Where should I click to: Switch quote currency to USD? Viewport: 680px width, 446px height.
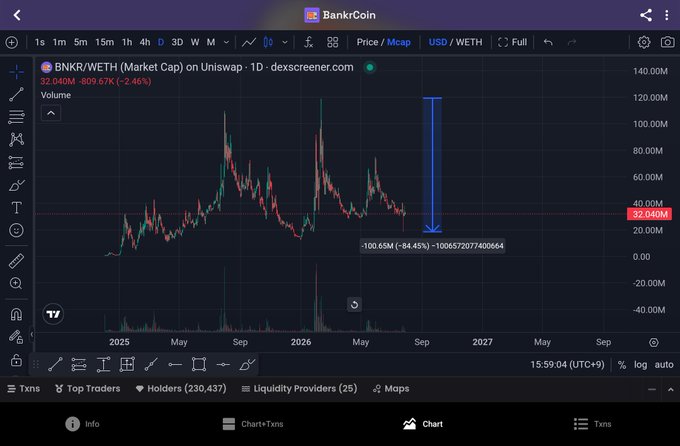coord(438,42)
